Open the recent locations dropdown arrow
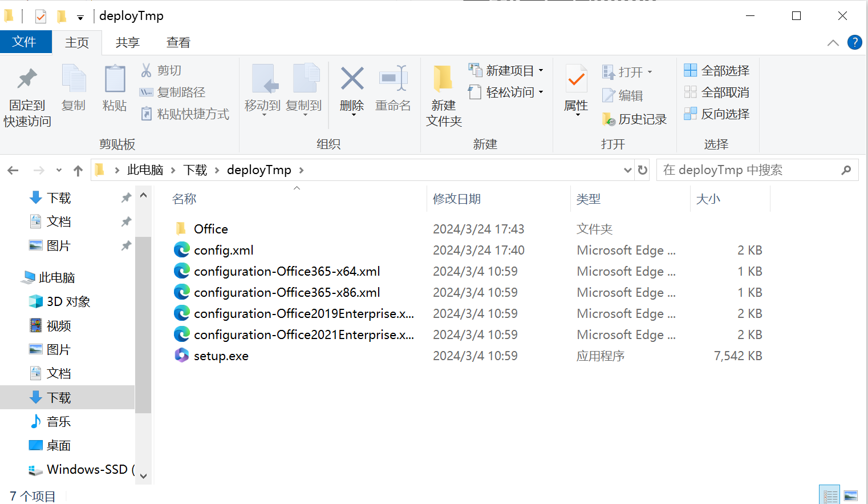Screen dimensions: 868x504 [59, 170]
